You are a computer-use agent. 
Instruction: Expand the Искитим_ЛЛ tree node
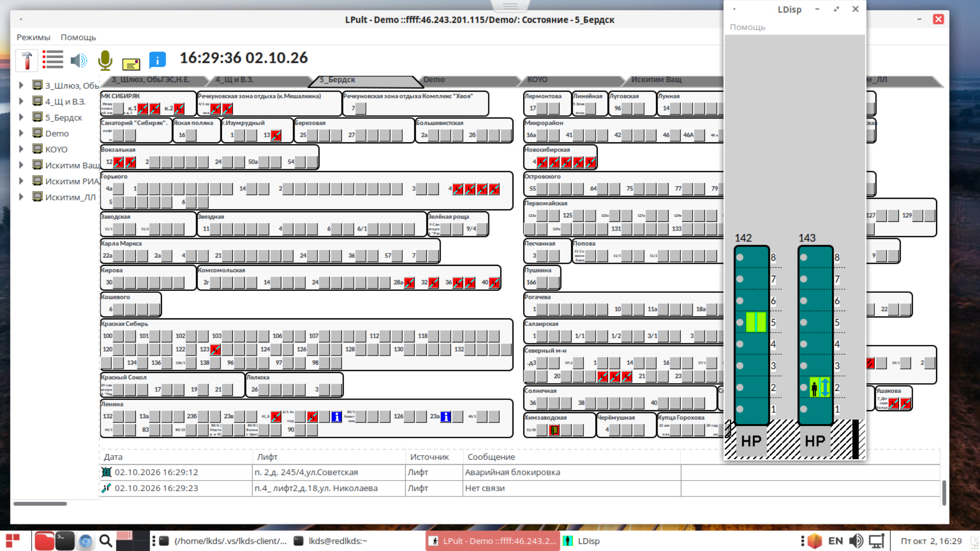(21, 196)
